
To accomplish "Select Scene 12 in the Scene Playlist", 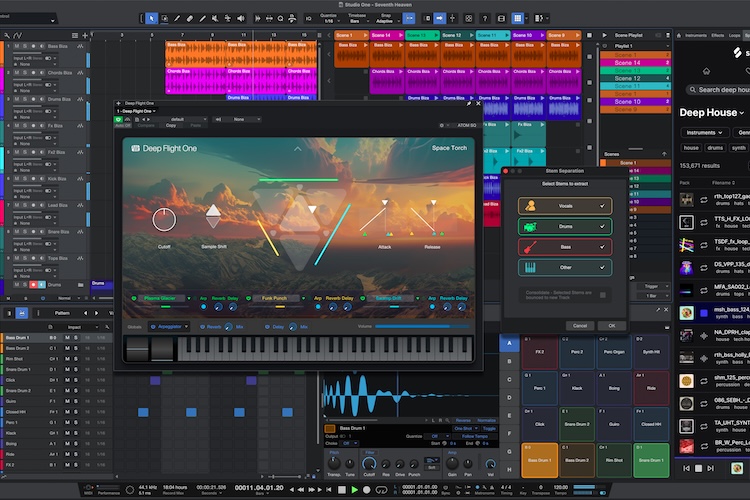I will point(635,78).
